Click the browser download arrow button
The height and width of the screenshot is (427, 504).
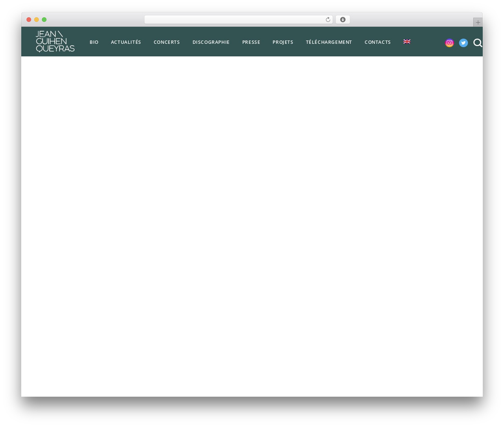tap(343, 20)
